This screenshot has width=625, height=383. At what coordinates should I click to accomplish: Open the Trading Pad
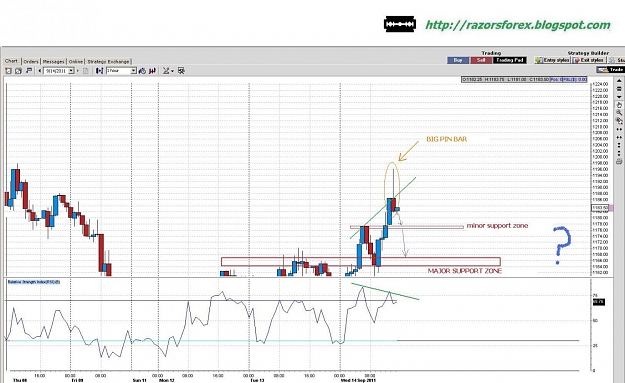point(510,60)
